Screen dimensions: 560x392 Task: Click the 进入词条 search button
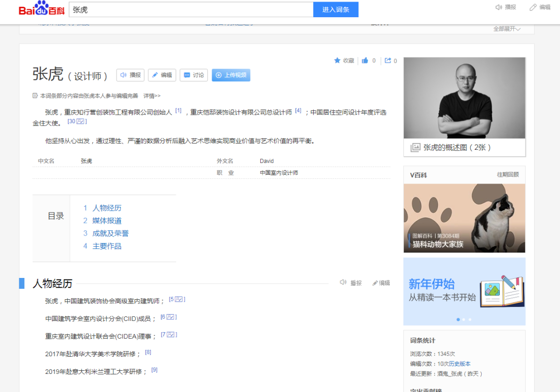[x=335, y=10]
